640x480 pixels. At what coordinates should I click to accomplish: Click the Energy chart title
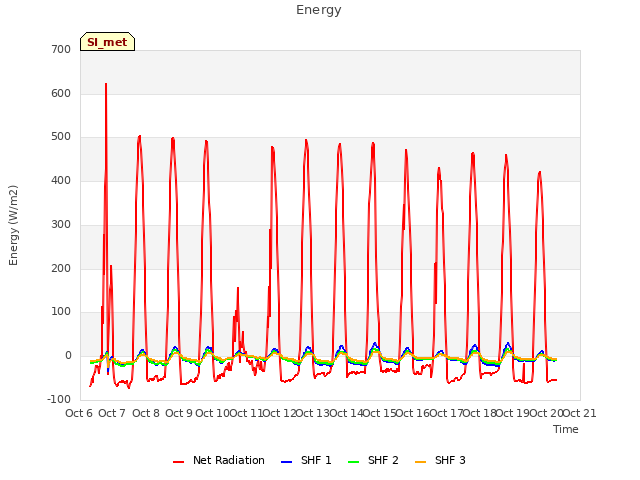[319, 10]
